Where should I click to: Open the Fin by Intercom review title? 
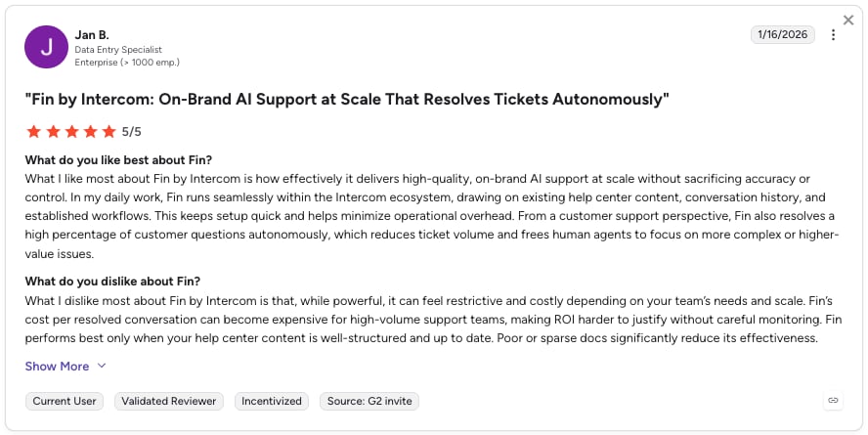(347, 100)
